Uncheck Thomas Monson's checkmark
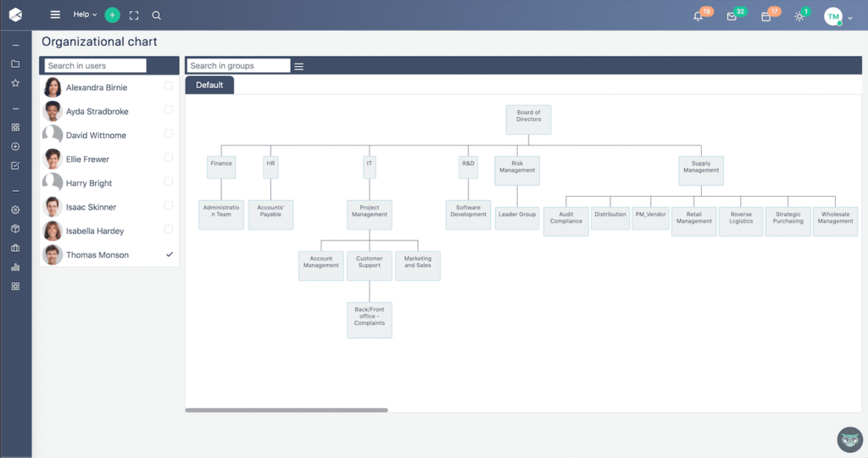This screenshot has width=868, height=458. pos(170,254)
